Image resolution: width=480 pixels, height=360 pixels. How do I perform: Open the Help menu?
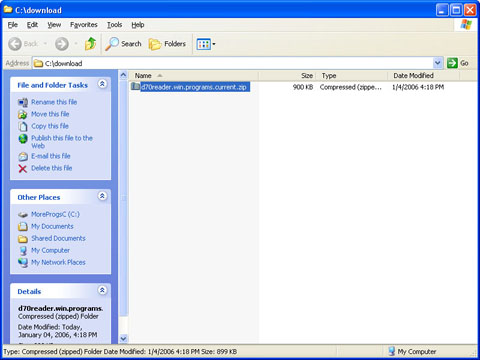point(137,25)
